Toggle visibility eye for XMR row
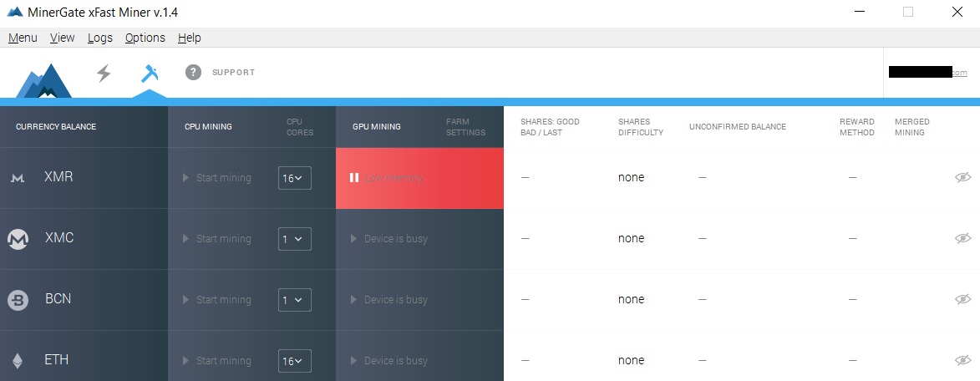 (963, 177)
